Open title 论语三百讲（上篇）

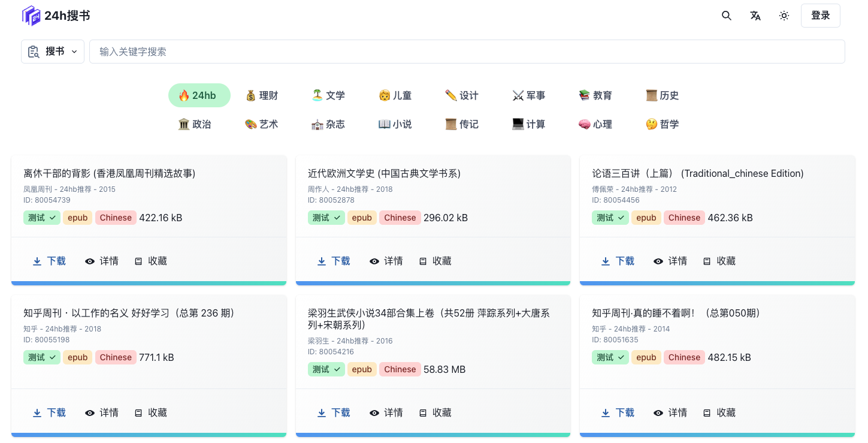(698, 173)
